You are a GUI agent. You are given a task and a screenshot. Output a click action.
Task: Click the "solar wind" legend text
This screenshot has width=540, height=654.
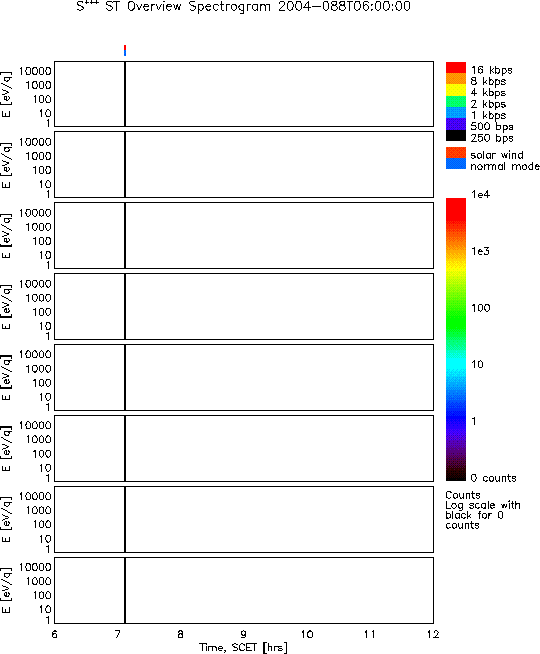(x=497, y=155)
